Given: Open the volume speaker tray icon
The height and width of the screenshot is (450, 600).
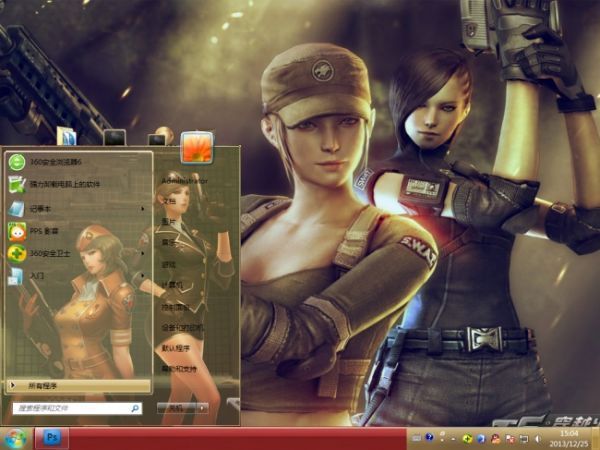Looking at the screenshot, I should 538,439.
